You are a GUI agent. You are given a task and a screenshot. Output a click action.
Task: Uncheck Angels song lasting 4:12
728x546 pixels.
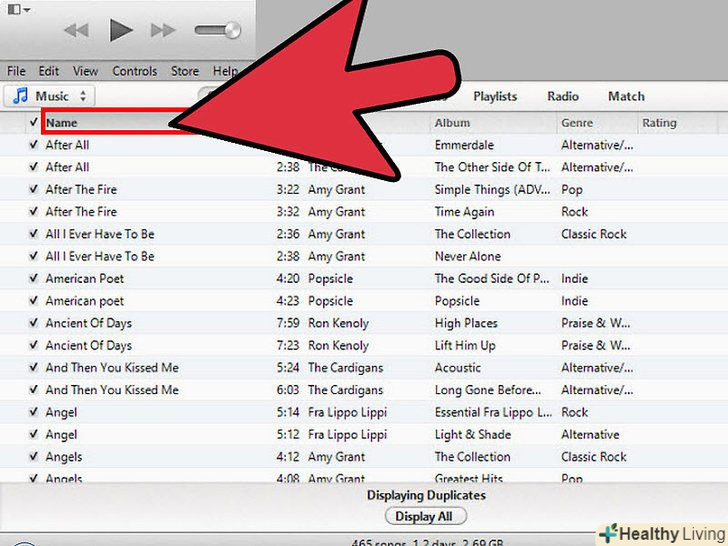[x=33, y=457]
